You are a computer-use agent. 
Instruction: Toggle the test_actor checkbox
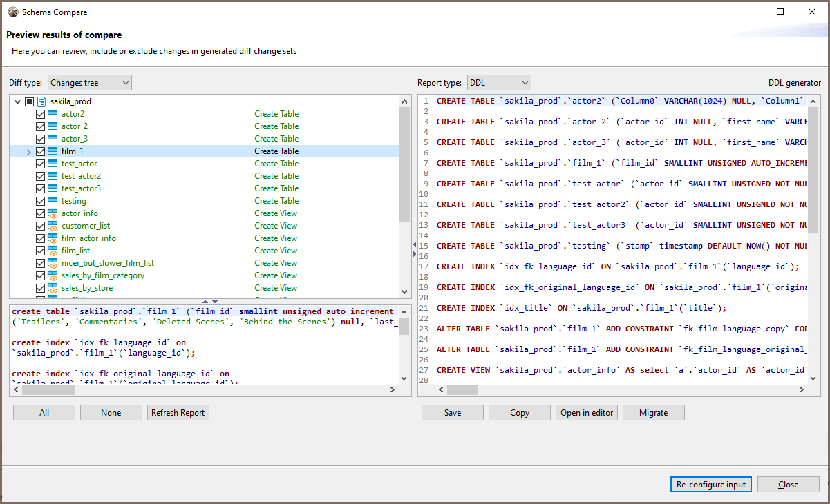[40, 164]
